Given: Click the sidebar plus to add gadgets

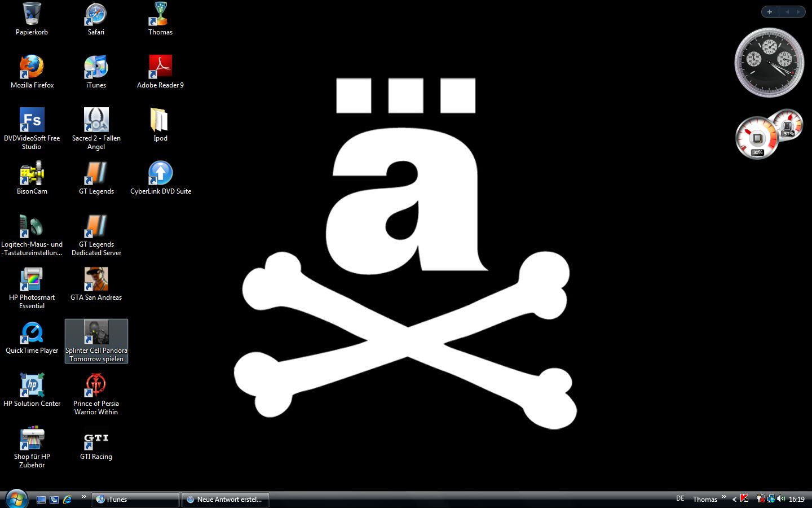Looking at the screenshot, I should tap(770, 12).
